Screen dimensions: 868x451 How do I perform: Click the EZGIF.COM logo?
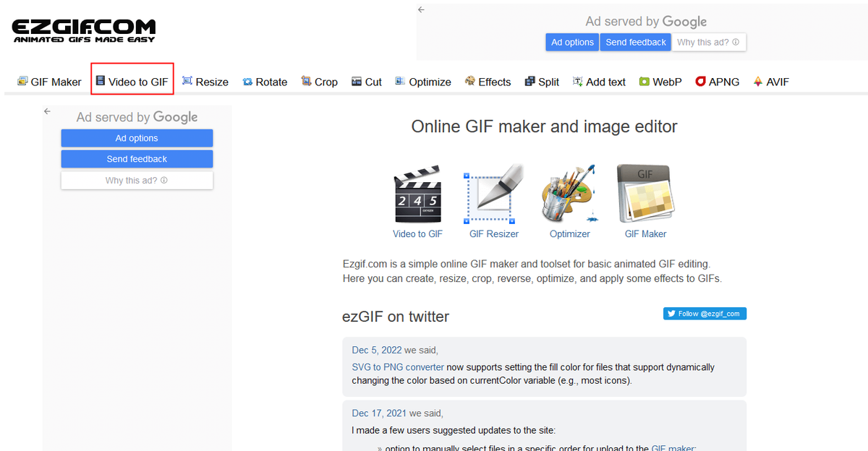pos(84,30)
